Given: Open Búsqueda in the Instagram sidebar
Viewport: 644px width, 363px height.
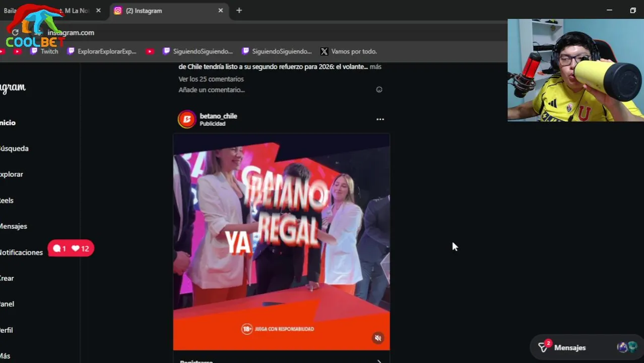Looking at the screenshot, I should click(x=14, y=148).
